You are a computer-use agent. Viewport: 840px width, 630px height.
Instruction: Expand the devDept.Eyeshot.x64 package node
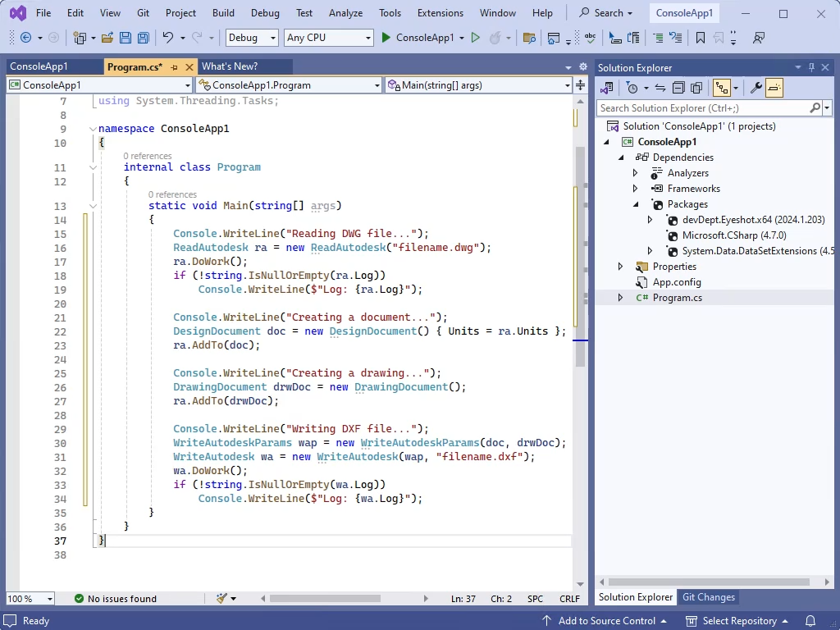(650, 220)
